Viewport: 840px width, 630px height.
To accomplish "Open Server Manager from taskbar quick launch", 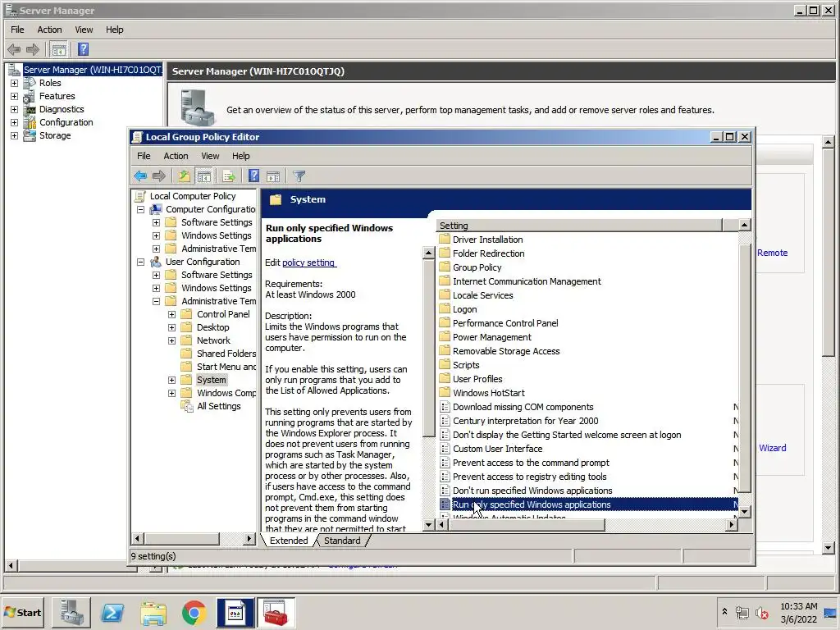I will coord(71,612).
